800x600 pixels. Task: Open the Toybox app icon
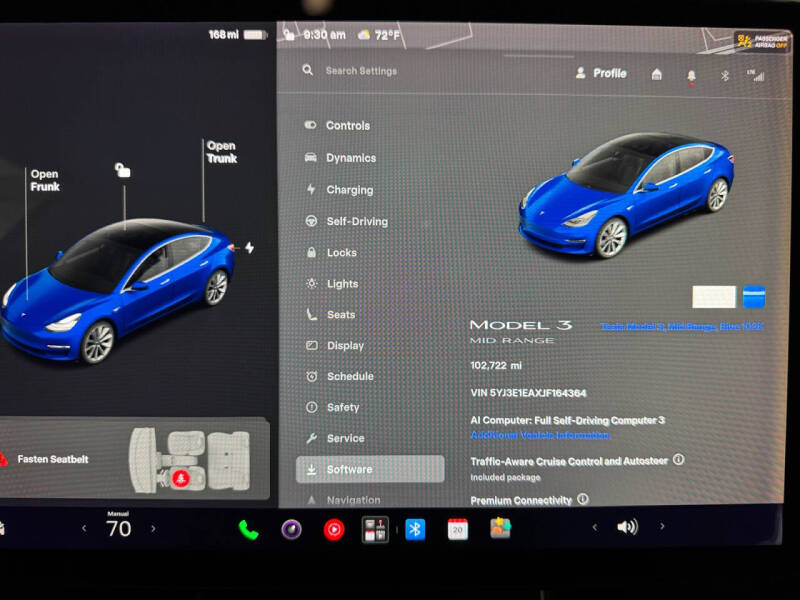tap(501, 528)
